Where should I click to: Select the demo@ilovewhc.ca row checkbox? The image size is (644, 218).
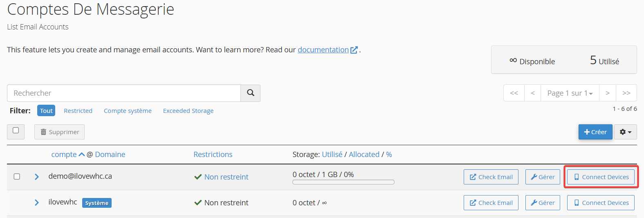pos(17,177)
